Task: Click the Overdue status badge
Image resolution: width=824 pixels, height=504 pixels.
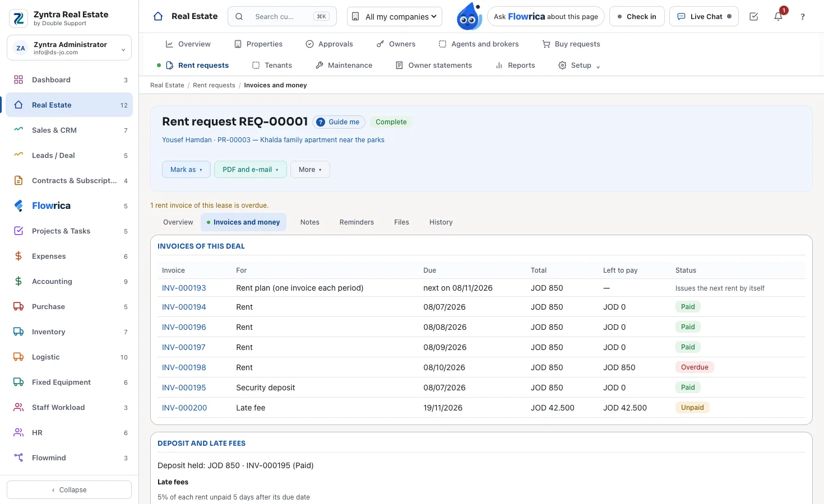Action: (695, 367)
